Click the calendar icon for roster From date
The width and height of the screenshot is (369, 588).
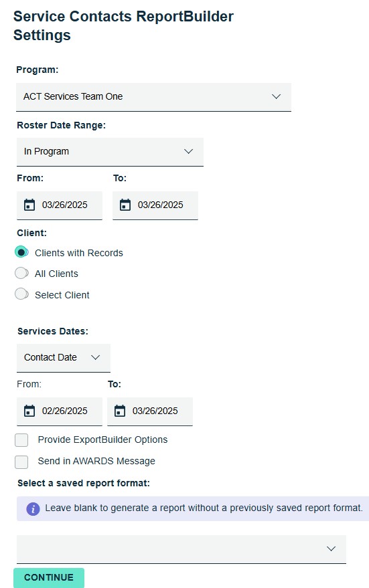29,205
